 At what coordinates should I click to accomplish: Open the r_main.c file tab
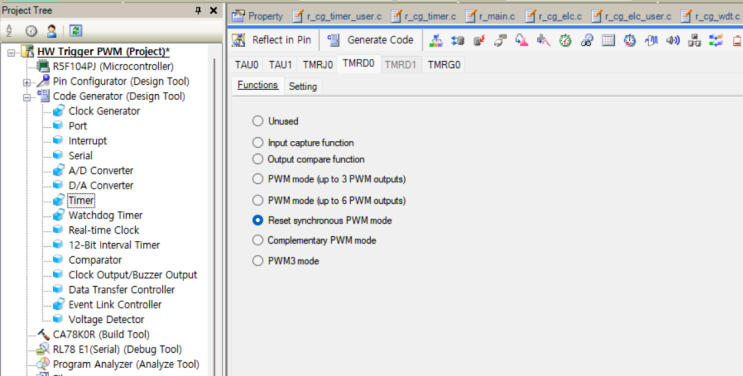click(x=490, y=16)
